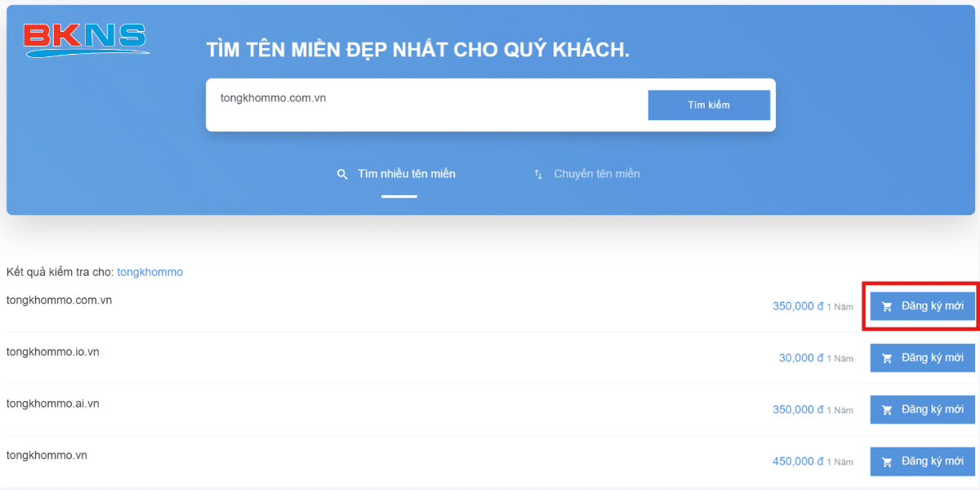Click the magnifier icon beside Tìm nhiều tên miền

pyautogui.click(x=342, y=174)
